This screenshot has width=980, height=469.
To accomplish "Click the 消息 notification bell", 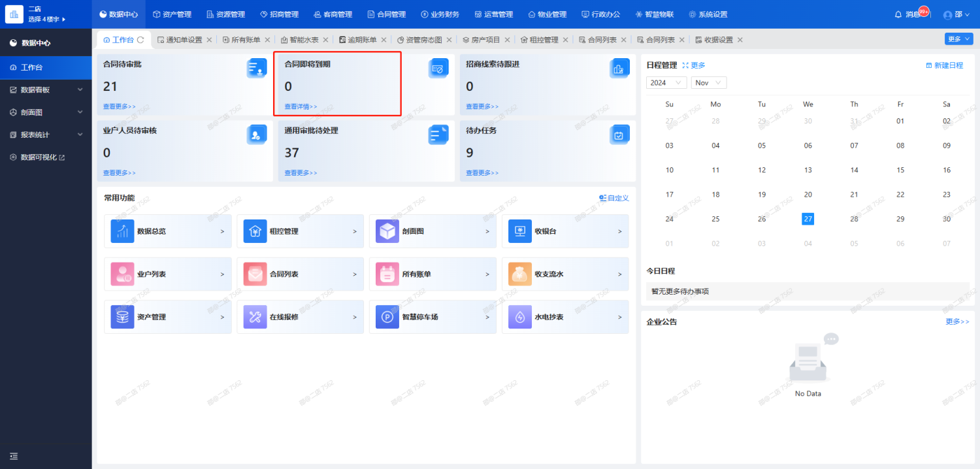I will 898,14.
